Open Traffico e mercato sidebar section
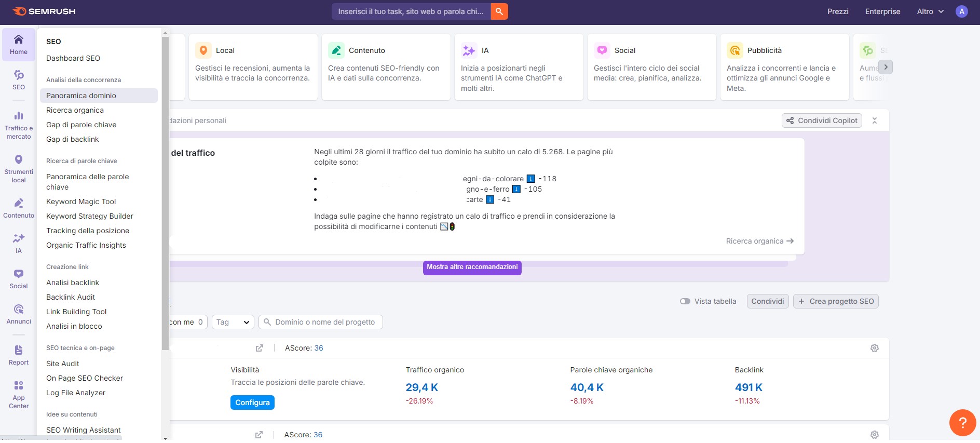The image size is (980, 443). click(x=19, y=125)
